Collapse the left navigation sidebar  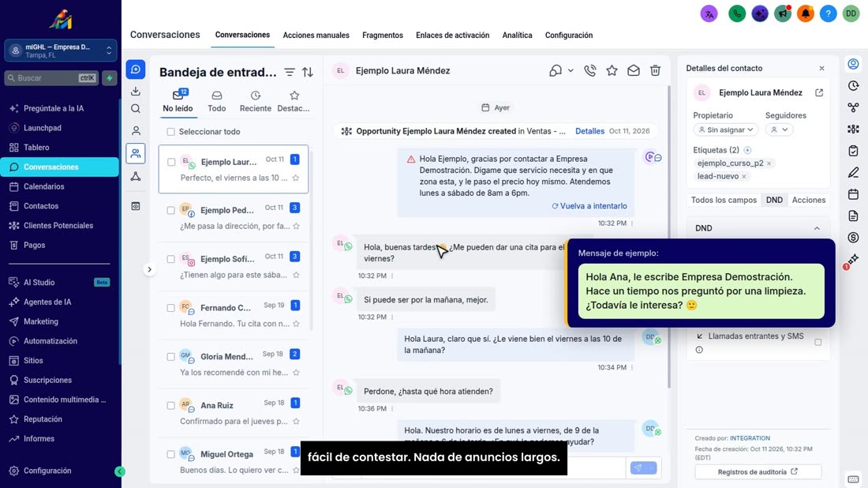click(x=120, y=471)
